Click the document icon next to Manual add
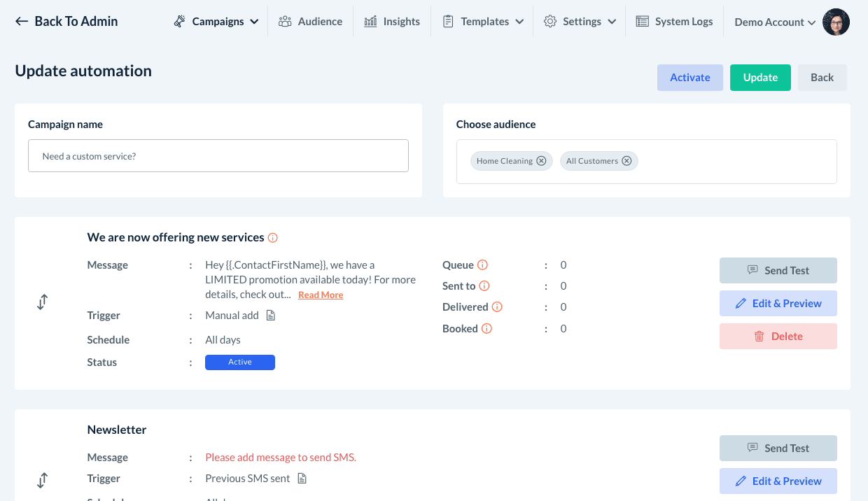The width and height of the screenshot is (868, 501). coord(271,316)
